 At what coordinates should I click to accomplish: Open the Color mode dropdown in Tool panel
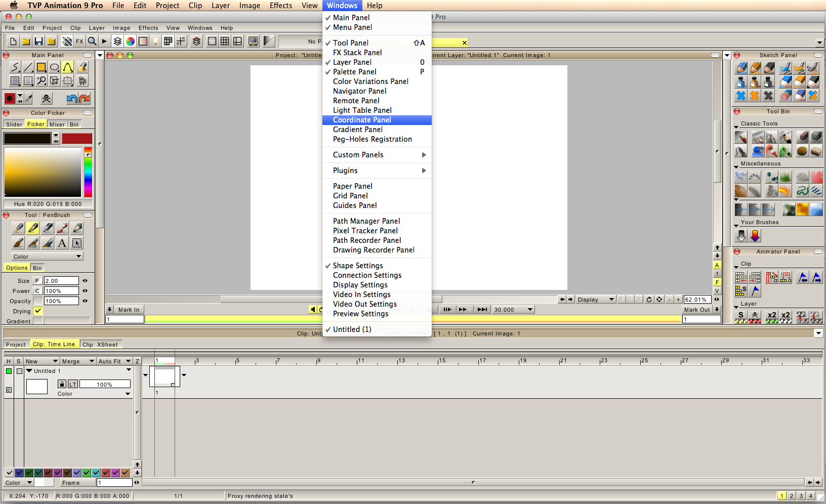point(47,257)
